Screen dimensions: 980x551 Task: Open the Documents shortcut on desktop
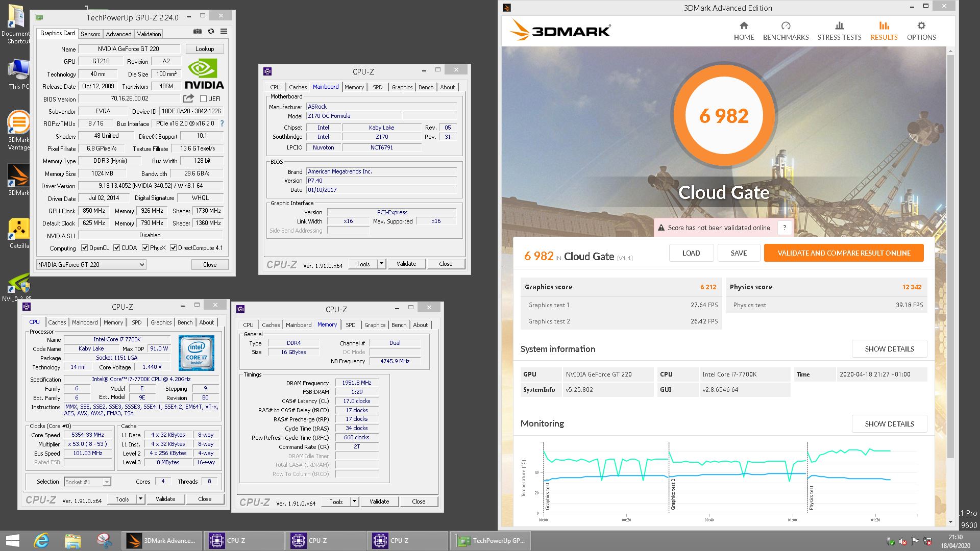pyautogui.click(x=15, y=24)
